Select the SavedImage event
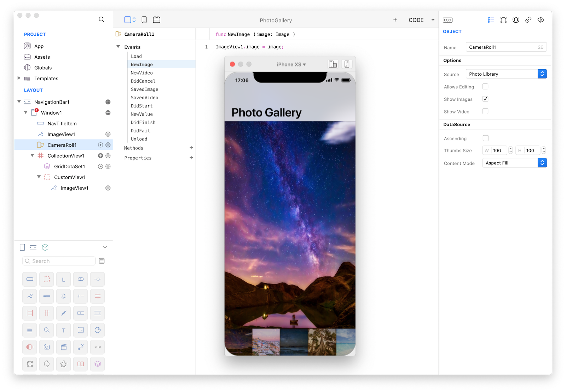566x392 pixels. (145, 89)
